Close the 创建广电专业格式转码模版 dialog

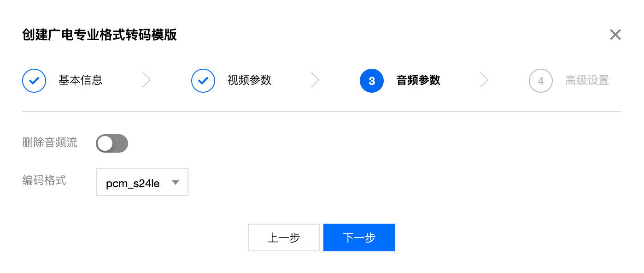[615, 35]
